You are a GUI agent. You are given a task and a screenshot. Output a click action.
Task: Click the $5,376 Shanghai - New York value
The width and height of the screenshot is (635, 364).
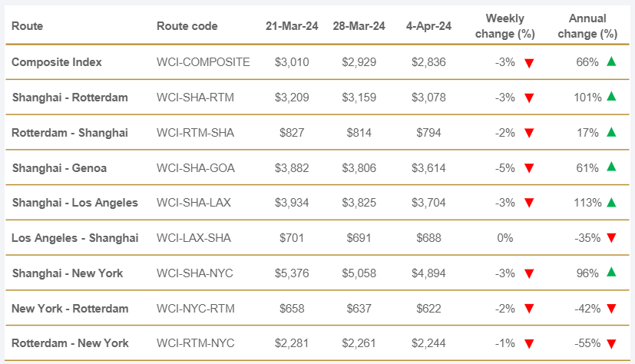click(x=292, y=273)
